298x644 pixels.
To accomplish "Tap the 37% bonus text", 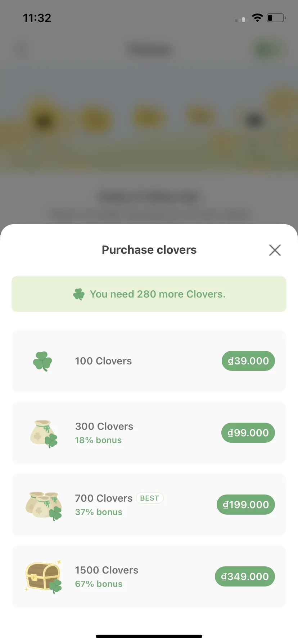I will (x=99, y=512).
